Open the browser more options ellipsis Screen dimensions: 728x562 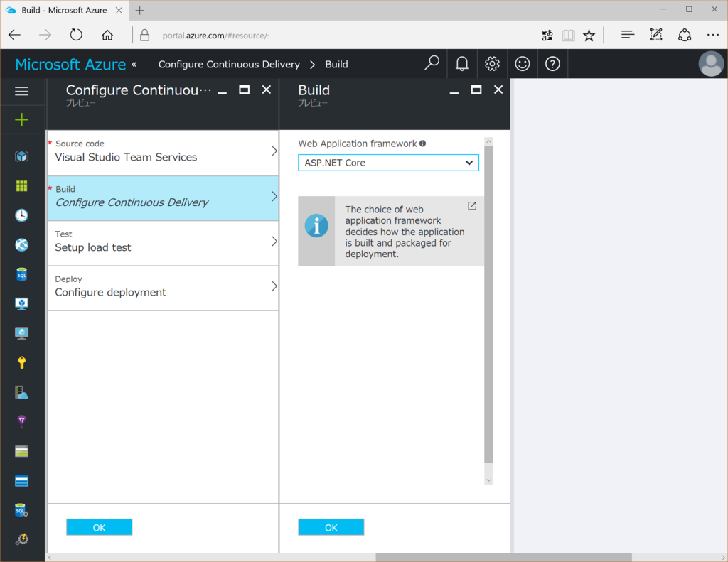[x=712, y=35]
